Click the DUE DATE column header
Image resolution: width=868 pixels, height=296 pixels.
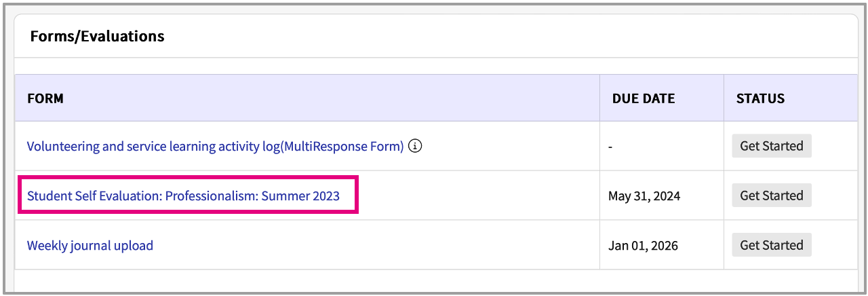pos(643,98)
